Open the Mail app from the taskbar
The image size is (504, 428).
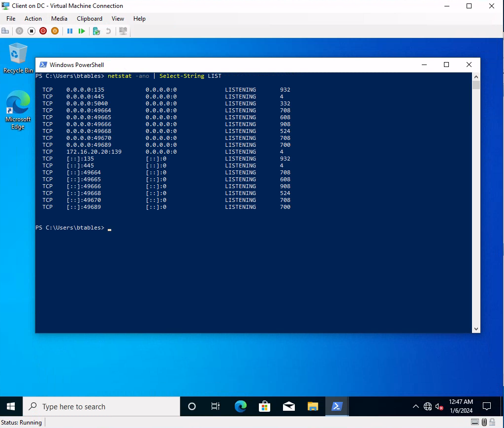[288, 406]
